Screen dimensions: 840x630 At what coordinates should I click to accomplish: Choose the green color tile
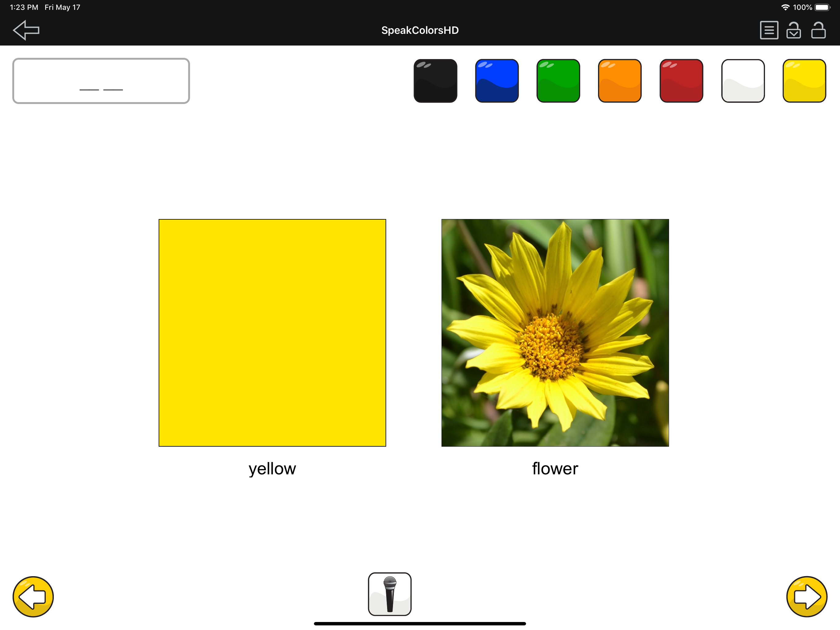point(558,81)
